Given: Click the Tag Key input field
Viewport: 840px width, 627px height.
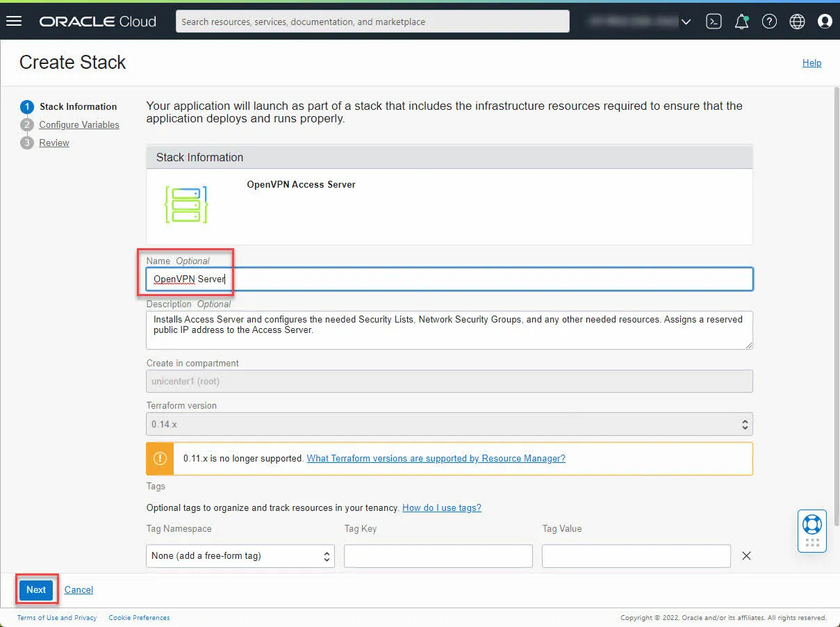Looking at the screenshot, I should [x=438, y=556].
